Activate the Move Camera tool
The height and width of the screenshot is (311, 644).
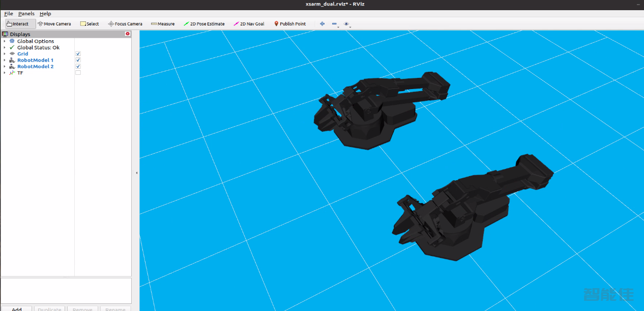(54, 24)
